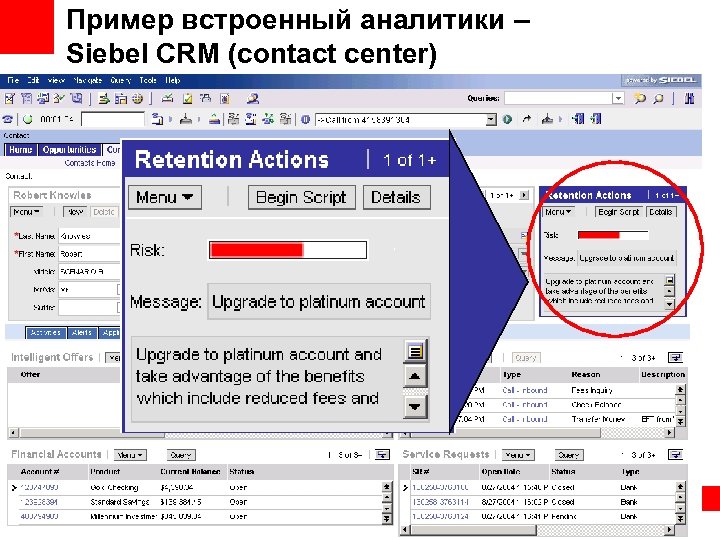Open the View menu
The width and height of the screenshot is (720, 540).
pos(56,80)
